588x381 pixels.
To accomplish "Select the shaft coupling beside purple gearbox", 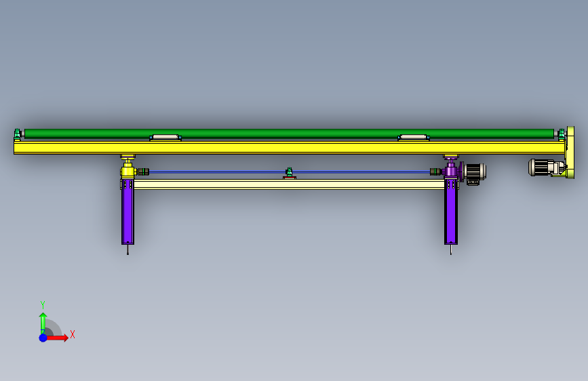I will click(x=435, y=172).
